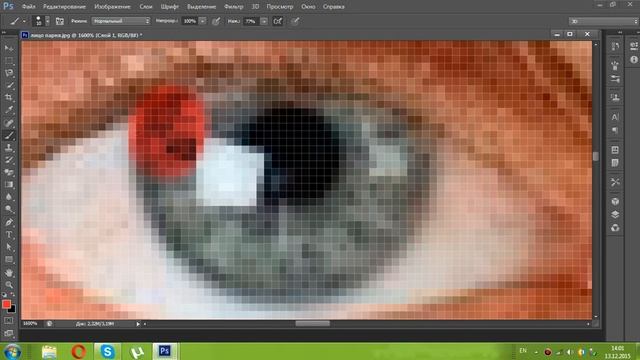Select the Move tool
This screenshot has width=640, height=360.
(9, 48)
